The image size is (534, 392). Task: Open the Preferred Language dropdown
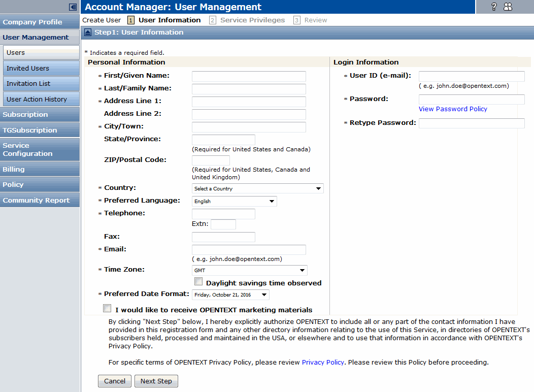235,201
